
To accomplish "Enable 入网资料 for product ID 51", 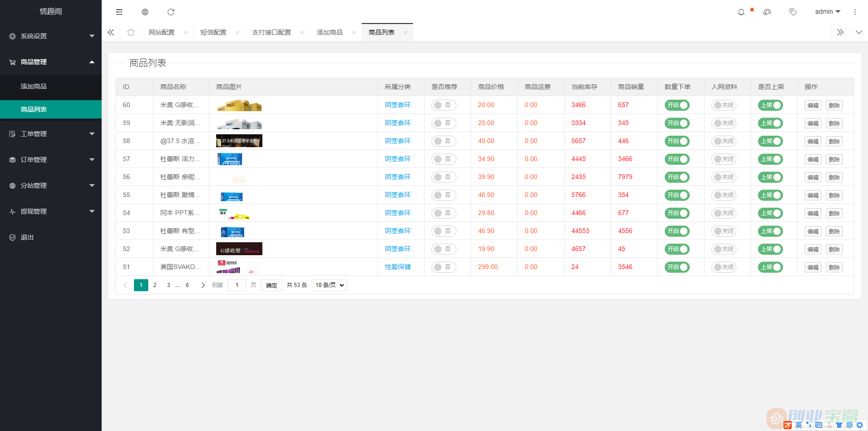I will [x=723, y=267].
